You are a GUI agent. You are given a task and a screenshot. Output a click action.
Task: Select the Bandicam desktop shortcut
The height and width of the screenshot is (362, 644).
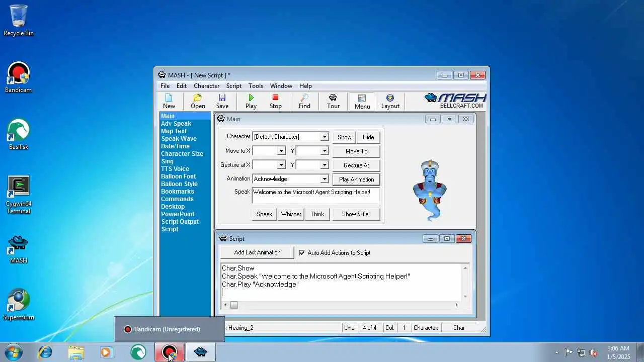[x=19, y=78]
